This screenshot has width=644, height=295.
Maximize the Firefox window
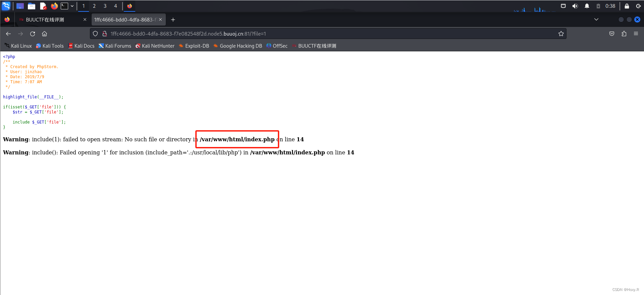click(629, 19)
